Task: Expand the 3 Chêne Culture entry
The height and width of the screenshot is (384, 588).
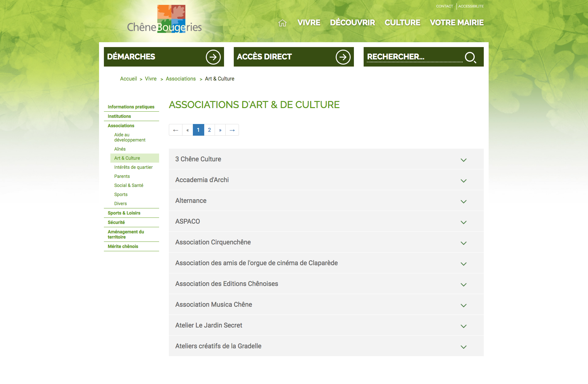Action: click(326, 159)
